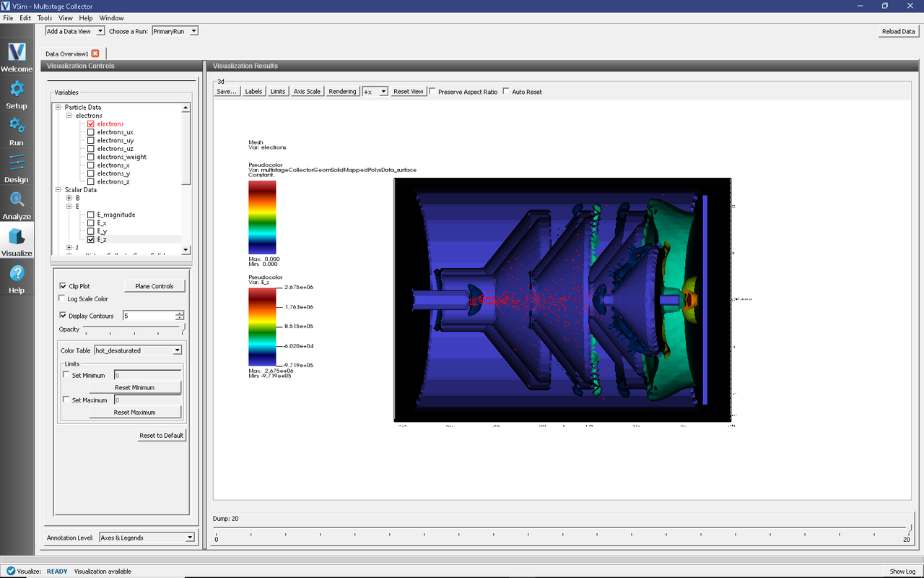Open Axis Scale settings
This screenshot has height=578, width=924.
(x=307, y=92)
